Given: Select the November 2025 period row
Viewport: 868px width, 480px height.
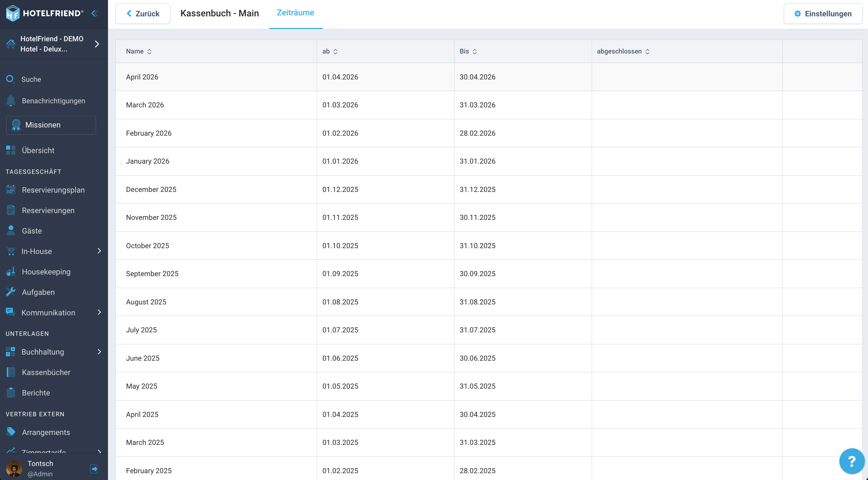Looking at the screenshot, I should point(489,217).
